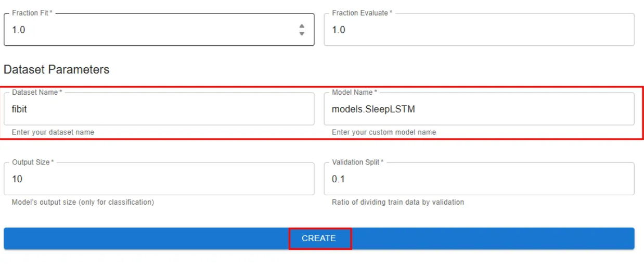Click the train data validation ratio hint

397,202
